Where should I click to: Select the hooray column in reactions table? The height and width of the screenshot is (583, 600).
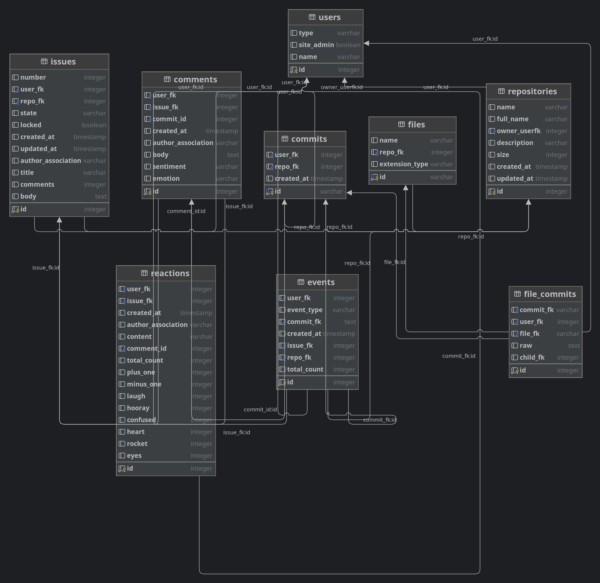pos(137,408)
